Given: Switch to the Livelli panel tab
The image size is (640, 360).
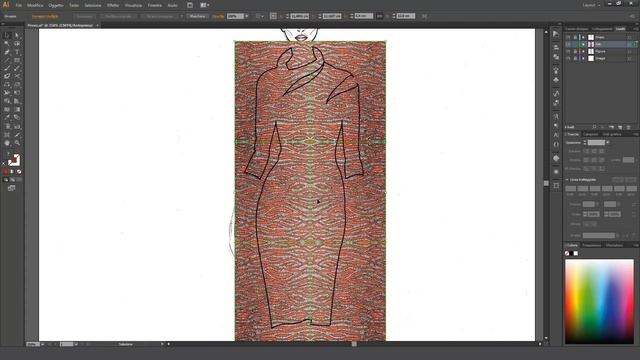Looking at the screenshot, I should pyautogui.click(x=620, y=29).
